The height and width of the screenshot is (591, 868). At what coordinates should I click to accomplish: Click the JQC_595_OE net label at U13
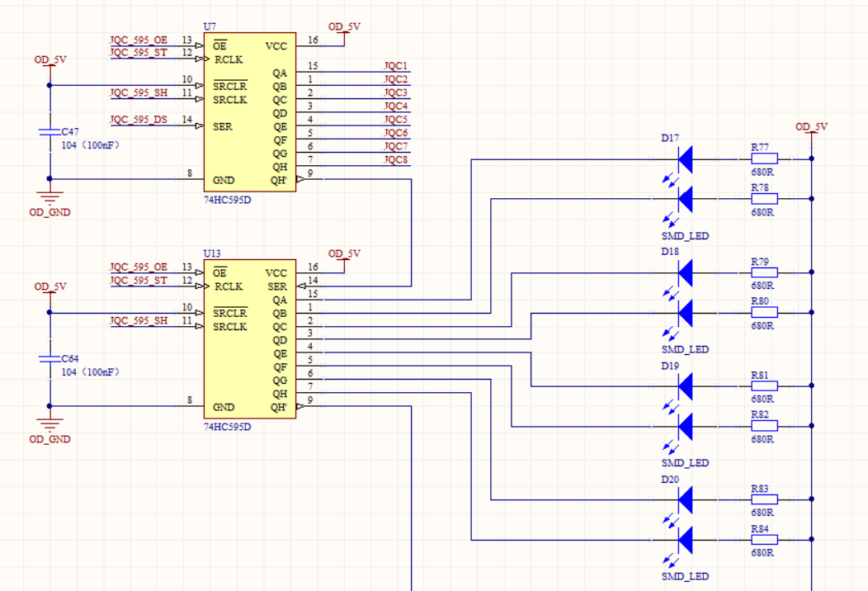click(139, 267)
